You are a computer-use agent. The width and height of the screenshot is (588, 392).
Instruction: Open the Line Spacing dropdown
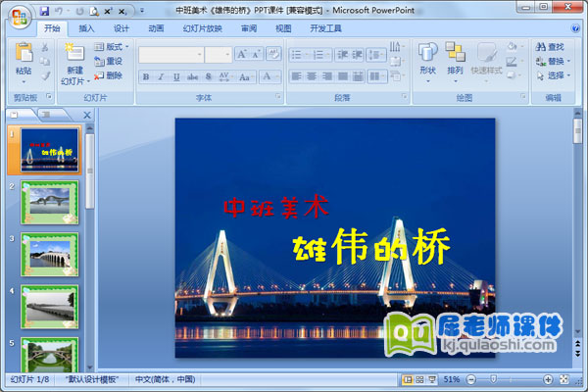pyautogui.click(x=376, y=55)
